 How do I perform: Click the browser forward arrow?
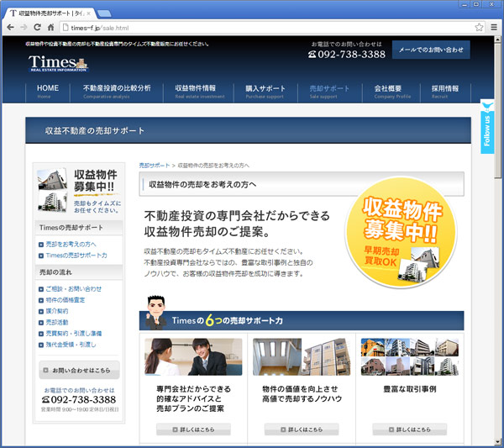pyautogui.click(x=24, y=28)
